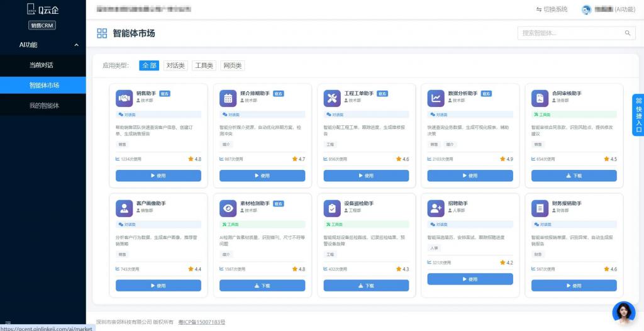Image resolution: width=644 pixels, height=331 pixels.
Task: Filter by 对话类 application type
Action: pos(175,65)
